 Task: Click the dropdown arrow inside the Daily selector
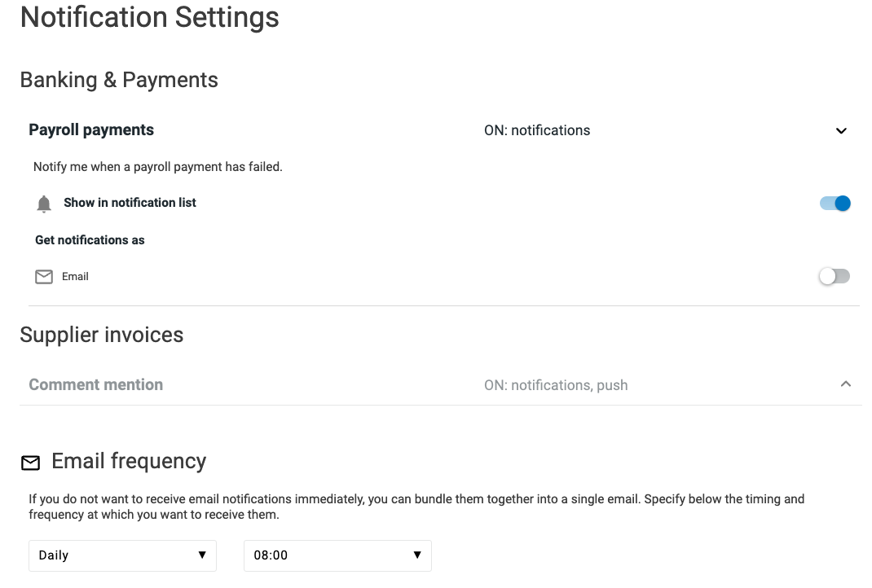[x=202, y=555]
